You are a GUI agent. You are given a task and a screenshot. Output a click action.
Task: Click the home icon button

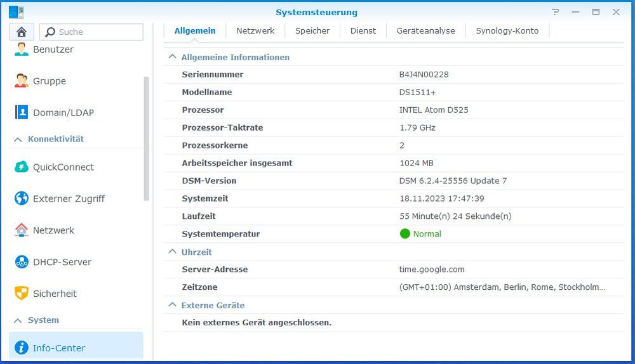click(22, 32)
